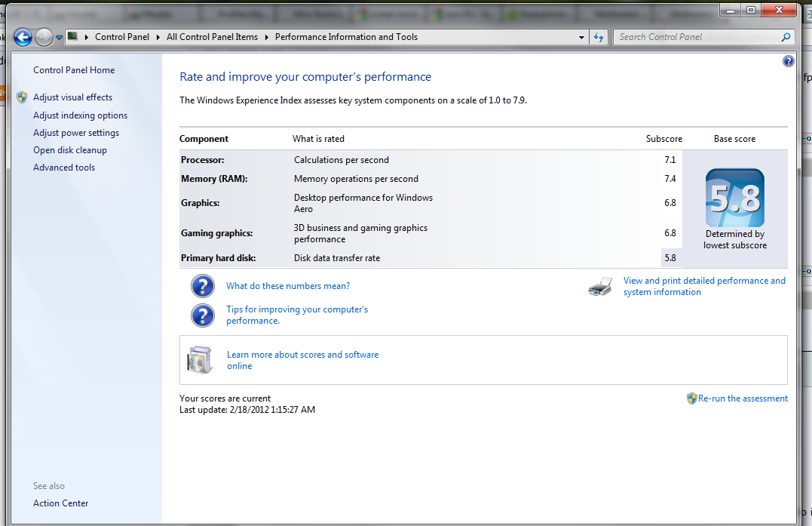Click the magnifier search icon
The width and height of the screenshot is (812, 526).
tap(786, 37)
